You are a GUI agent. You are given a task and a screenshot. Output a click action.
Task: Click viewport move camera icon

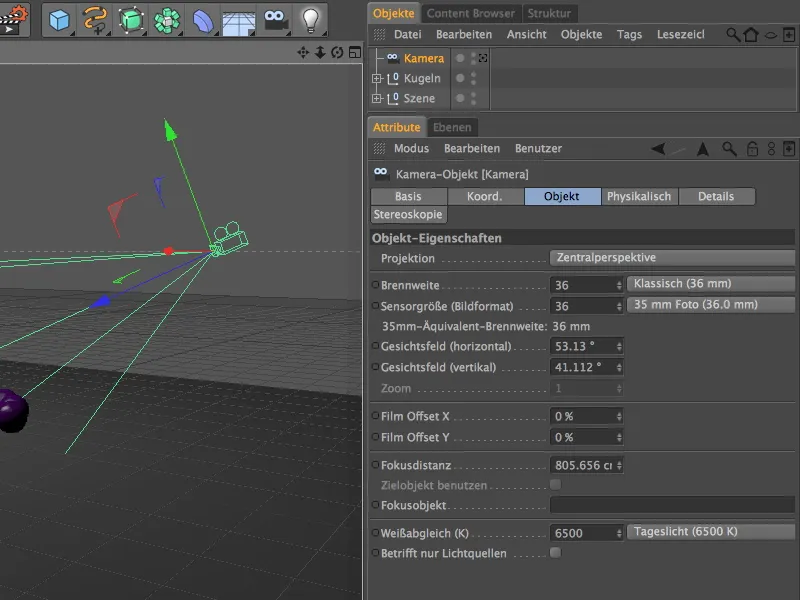(303, 53)
